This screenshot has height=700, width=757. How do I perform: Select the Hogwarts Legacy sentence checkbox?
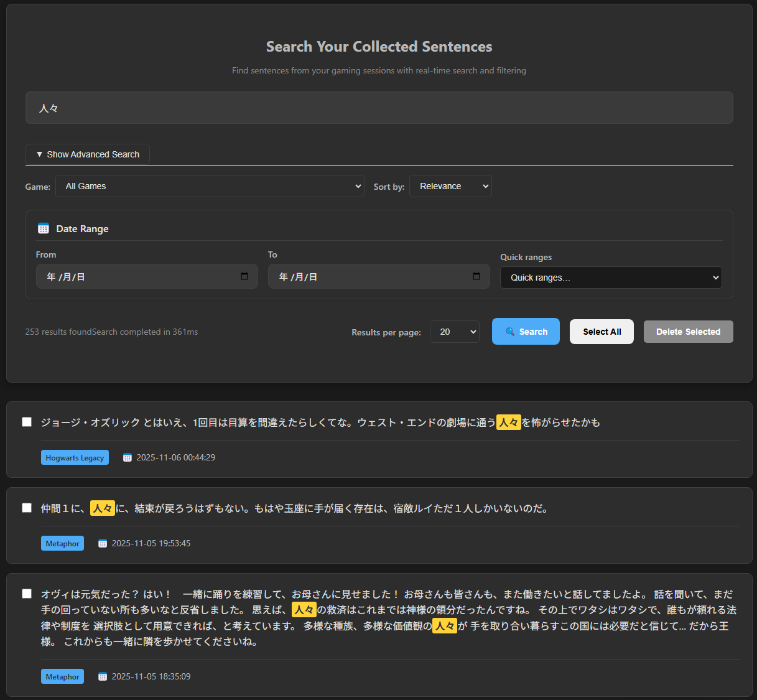27,422
